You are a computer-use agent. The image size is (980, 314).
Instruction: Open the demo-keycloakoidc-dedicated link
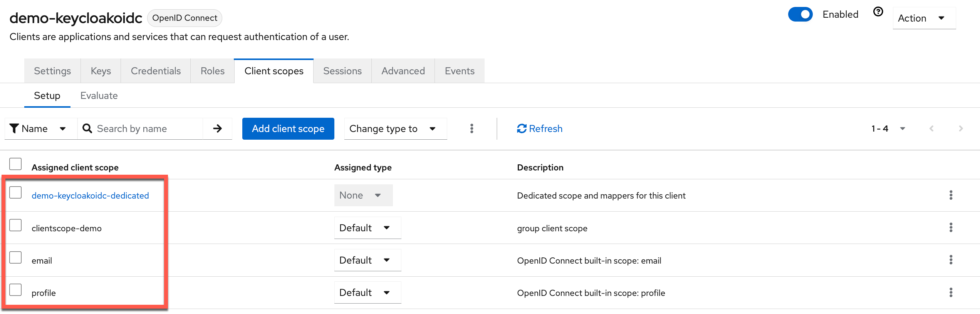click(90, 195)
